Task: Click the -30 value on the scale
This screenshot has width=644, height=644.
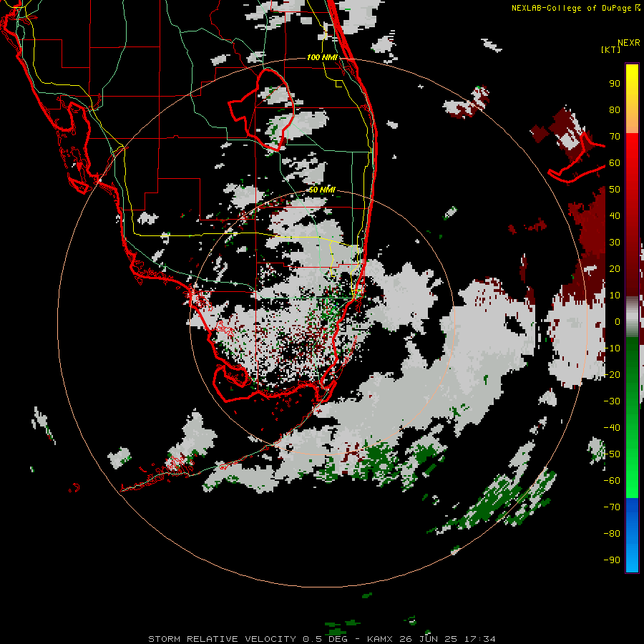Action: [x=612, y=401]
